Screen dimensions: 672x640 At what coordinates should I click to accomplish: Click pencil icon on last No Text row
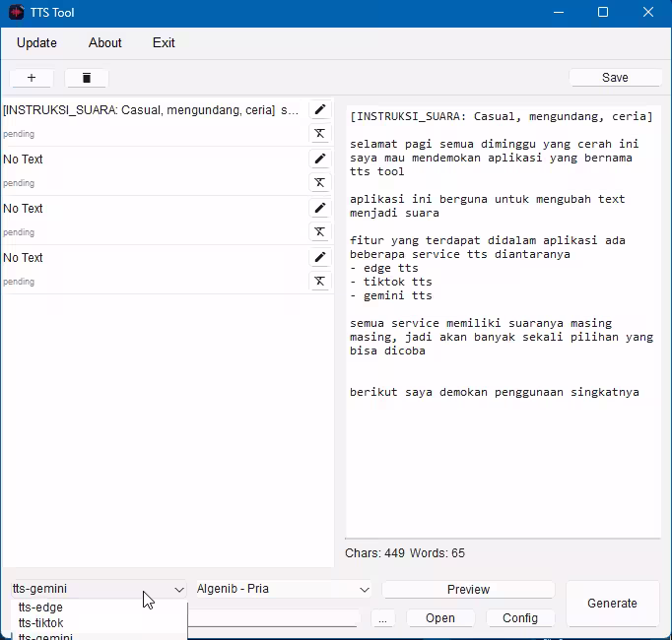(319, 257)
